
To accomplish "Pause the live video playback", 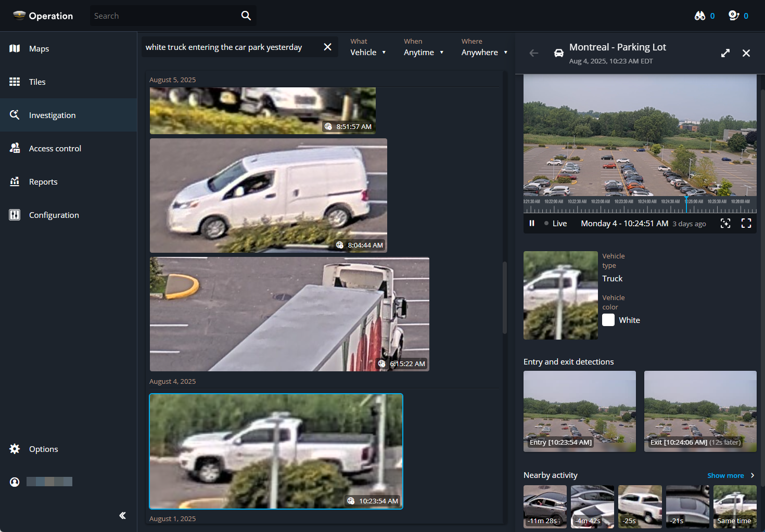I will (x=532, y=223).
